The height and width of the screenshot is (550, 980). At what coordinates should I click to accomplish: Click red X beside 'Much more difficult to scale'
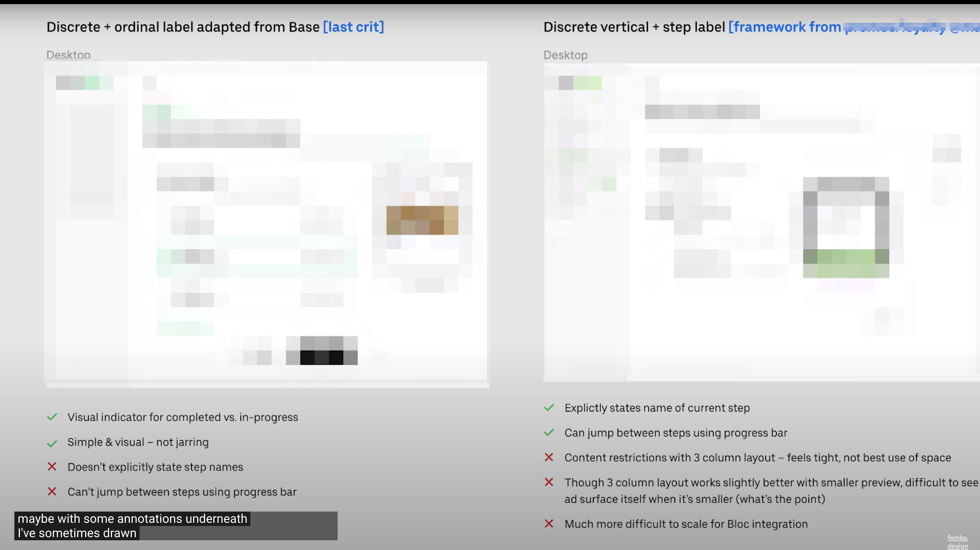tap(548, 524)
